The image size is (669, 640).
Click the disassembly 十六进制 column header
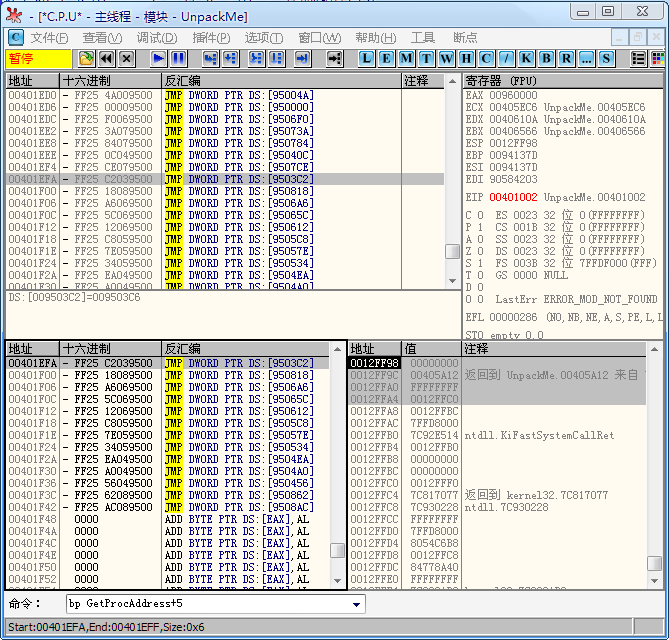pos(111,81)
